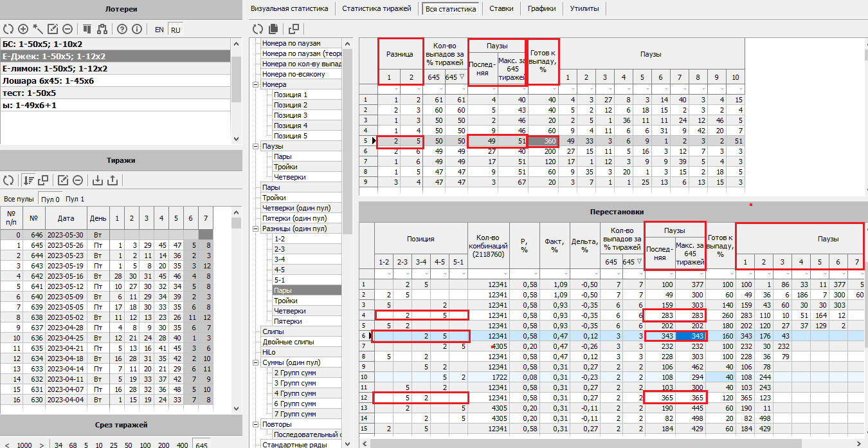The image size is (868, 448).
Task: Open the Визуальная статистика tab
Action: (x=289, y=8)
